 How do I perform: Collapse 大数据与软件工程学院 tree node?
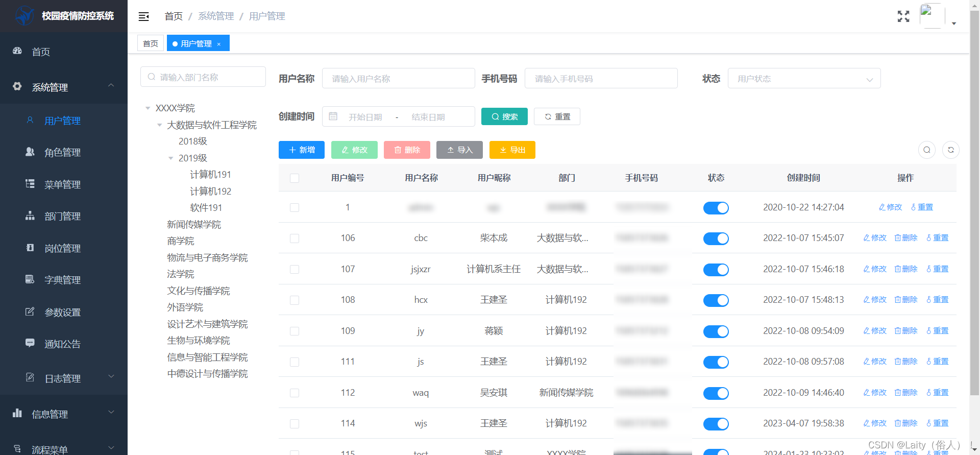point(159,125)
